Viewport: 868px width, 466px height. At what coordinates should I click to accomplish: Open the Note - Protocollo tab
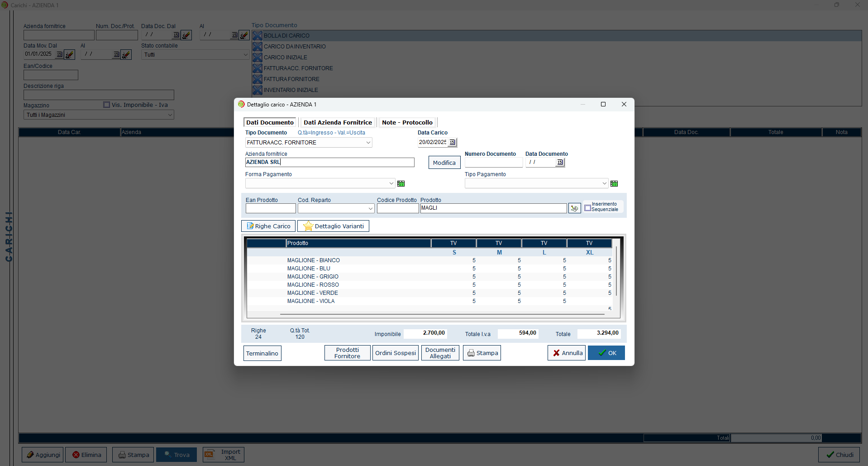(407, 122)
